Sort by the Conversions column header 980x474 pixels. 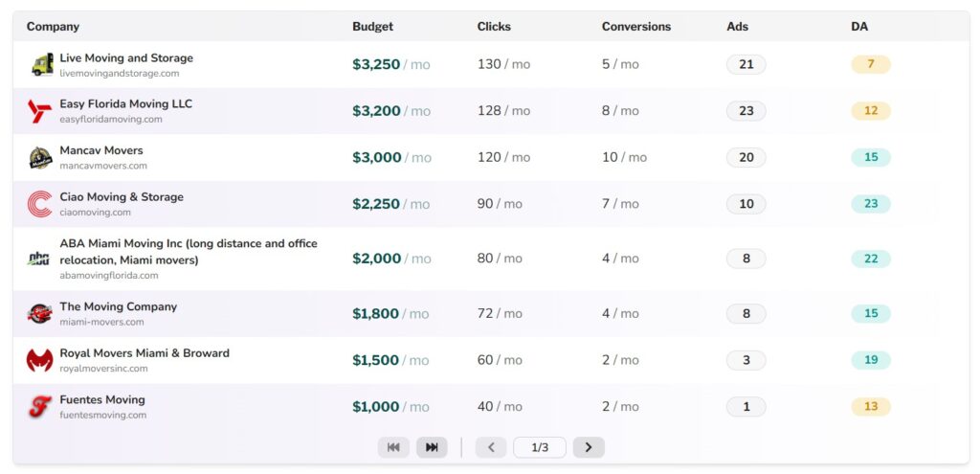click(x=635, y=27)
